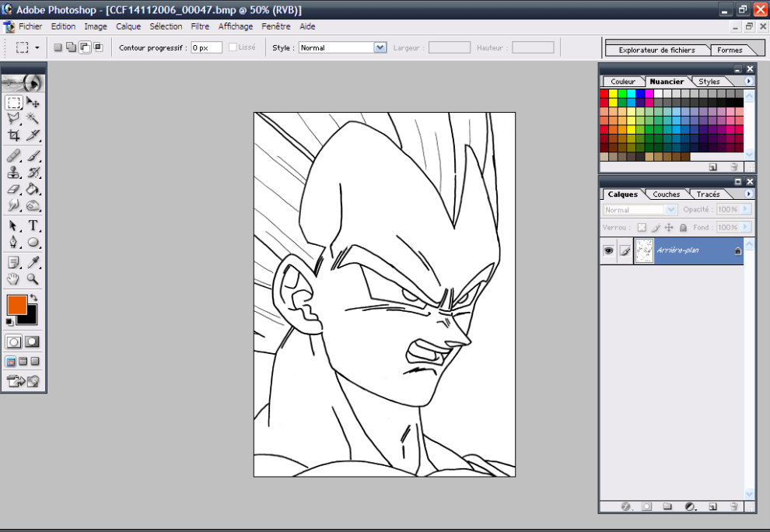Select the Path Selection arrow tool
Screen dimensions: 770x532
(14, 226)
